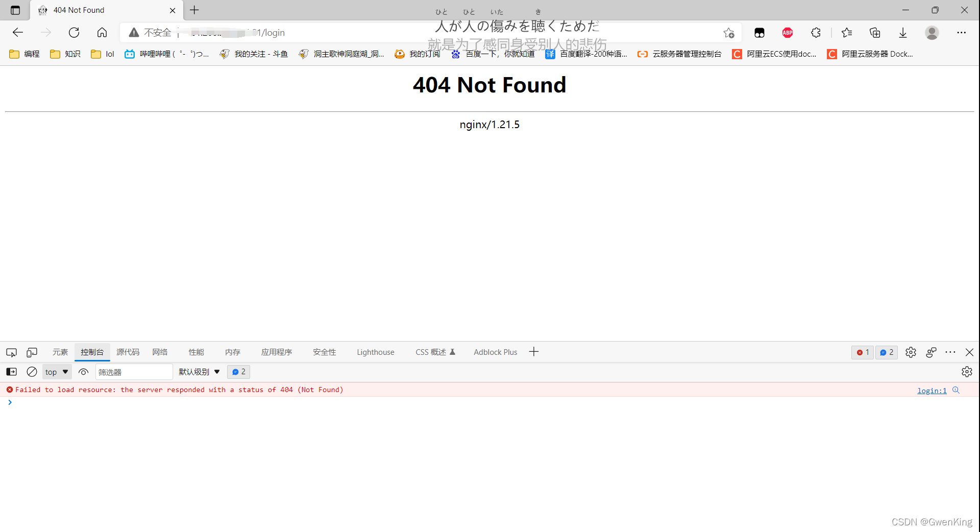Click the red error count badge
Viewport: 980px width, 532px height.
click(863, 352)
